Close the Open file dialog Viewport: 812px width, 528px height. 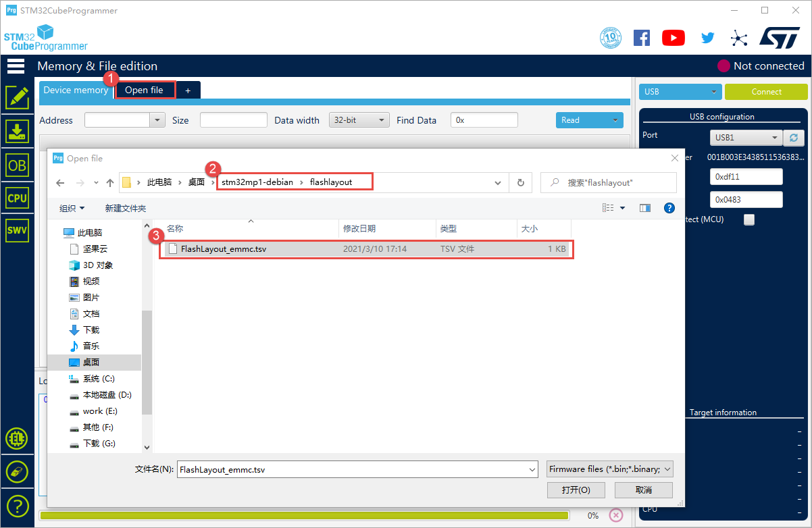click(674, 158)
